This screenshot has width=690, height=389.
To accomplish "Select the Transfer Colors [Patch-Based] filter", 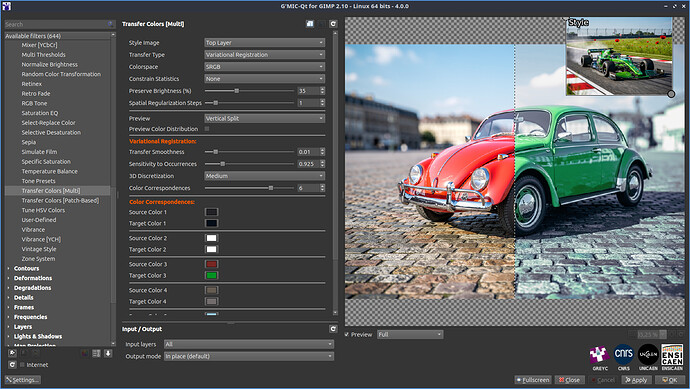I will tap(60, 200).
